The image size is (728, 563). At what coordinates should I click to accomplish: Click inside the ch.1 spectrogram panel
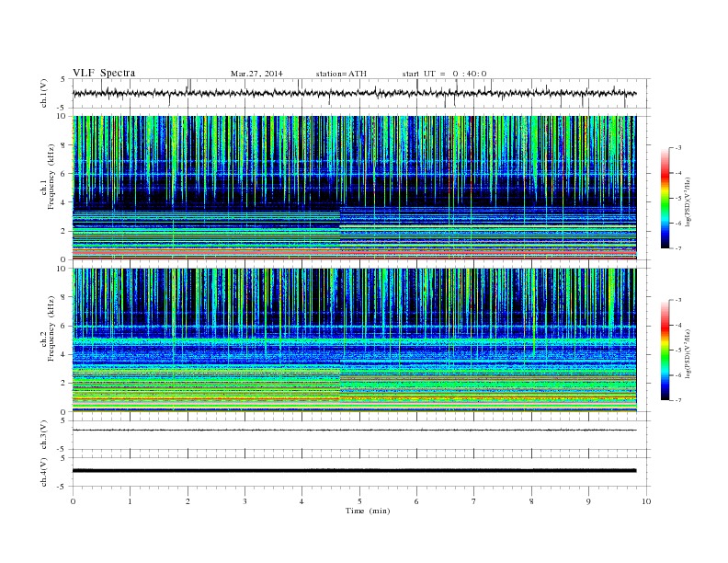tap(354, 188)
